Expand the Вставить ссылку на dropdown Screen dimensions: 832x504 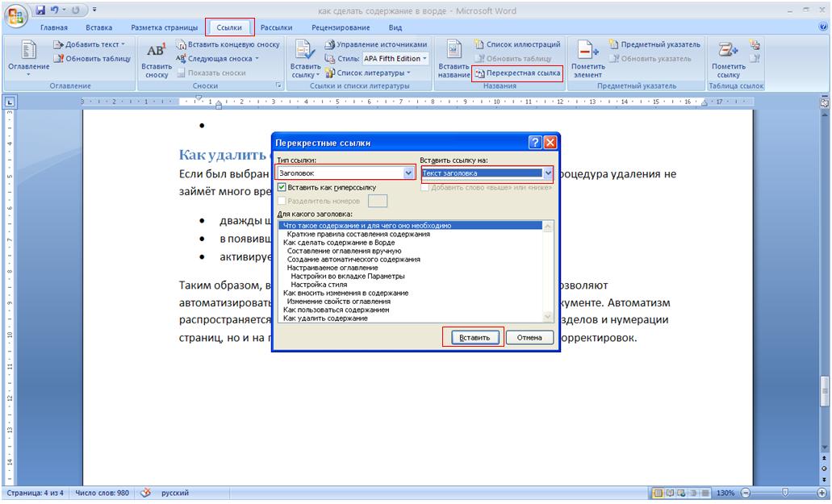(549, 173)
